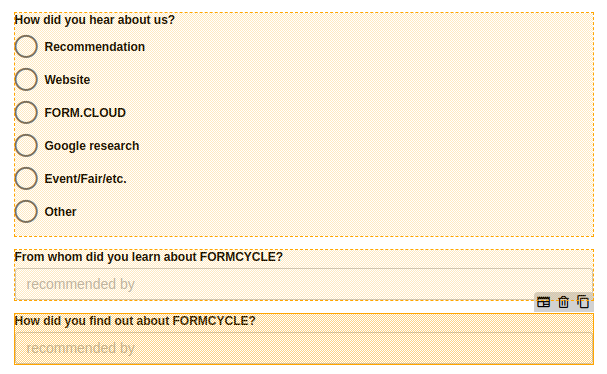This screenshot has height=374, width=607.
Task: Click the 'Website' label text
Action: click(67, 80)
